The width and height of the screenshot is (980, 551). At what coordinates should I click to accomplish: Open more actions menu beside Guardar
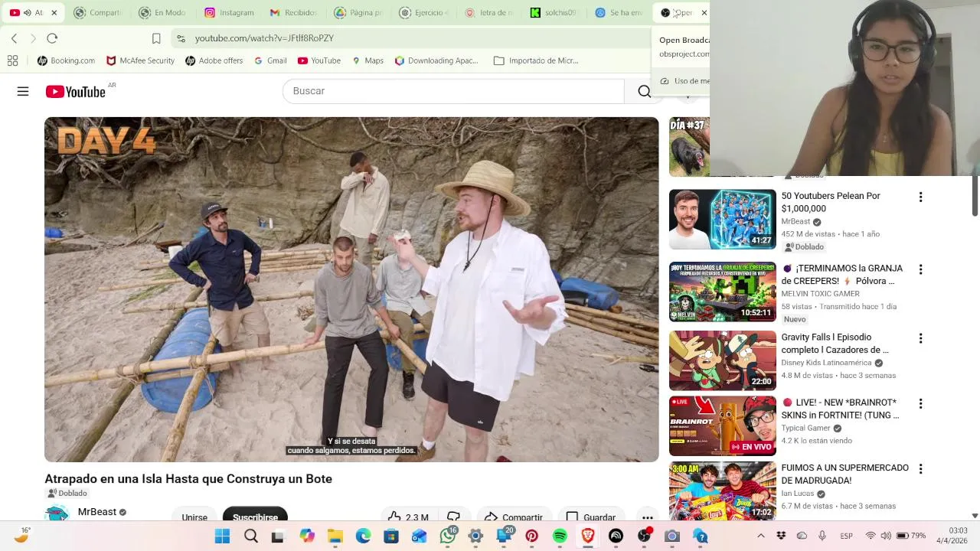click(x=647, y=517)
